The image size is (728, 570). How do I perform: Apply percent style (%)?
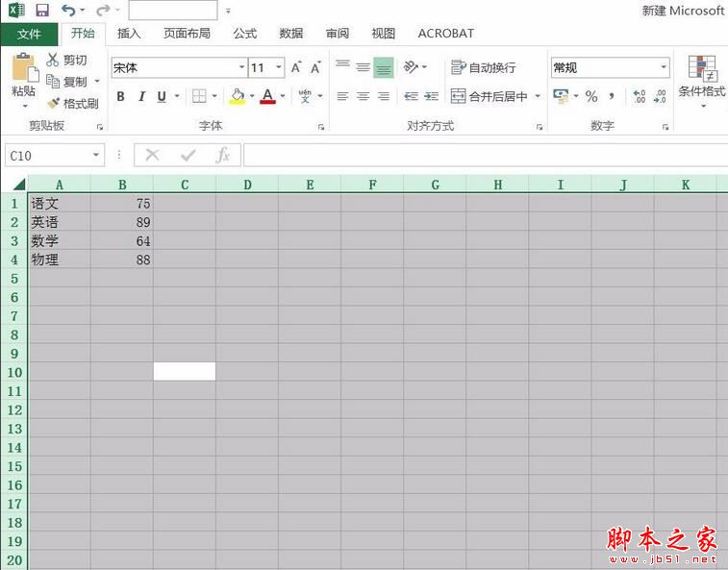tap(591, 96)
